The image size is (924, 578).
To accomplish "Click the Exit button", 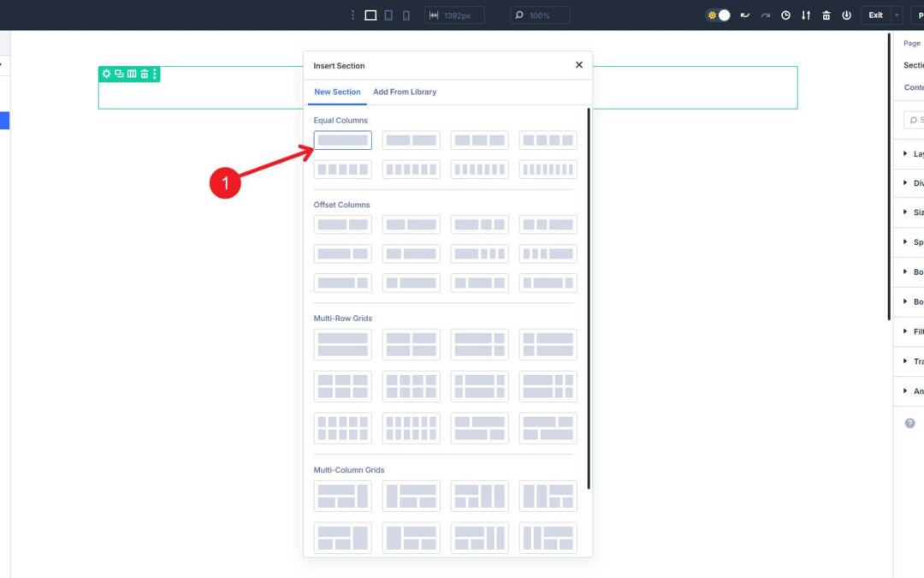I will [874, 15].
